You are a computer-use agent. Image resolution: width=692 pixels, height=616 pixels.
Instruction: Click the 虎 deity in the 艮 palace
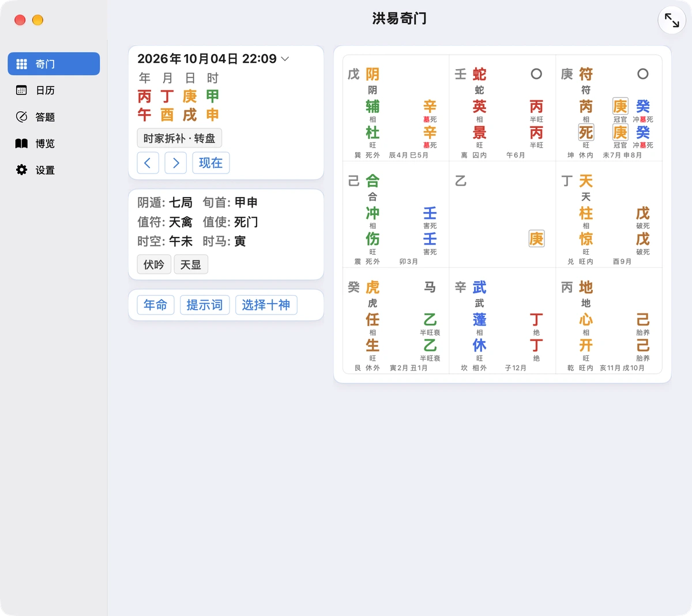(x=373, y=288)
